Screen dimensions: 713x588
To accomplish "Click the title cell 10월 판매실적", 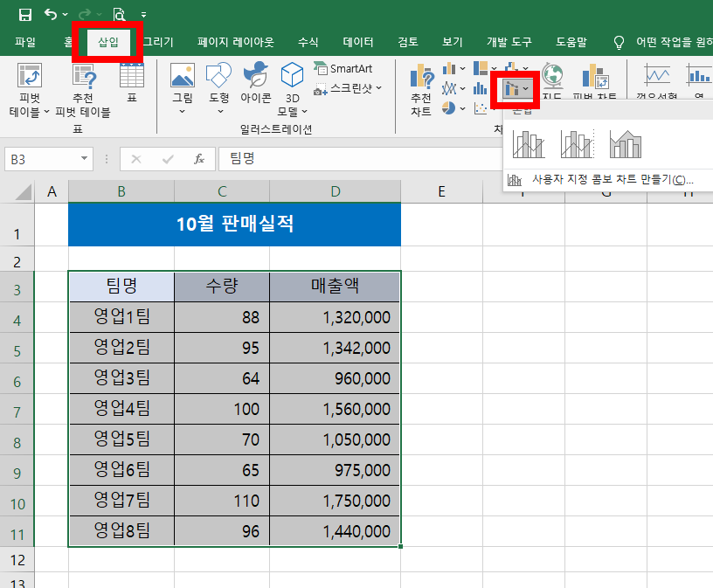I will coord(235,225).
